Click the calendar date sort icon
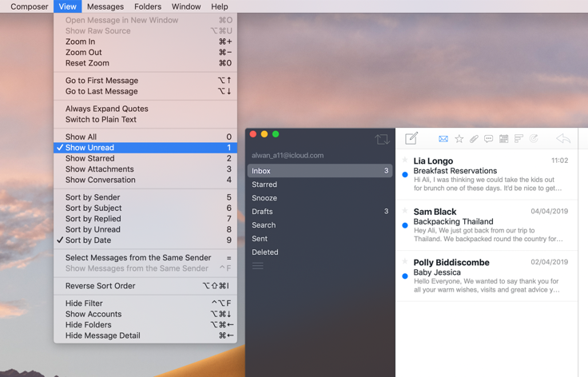588x377 pixels. point(503,139)
